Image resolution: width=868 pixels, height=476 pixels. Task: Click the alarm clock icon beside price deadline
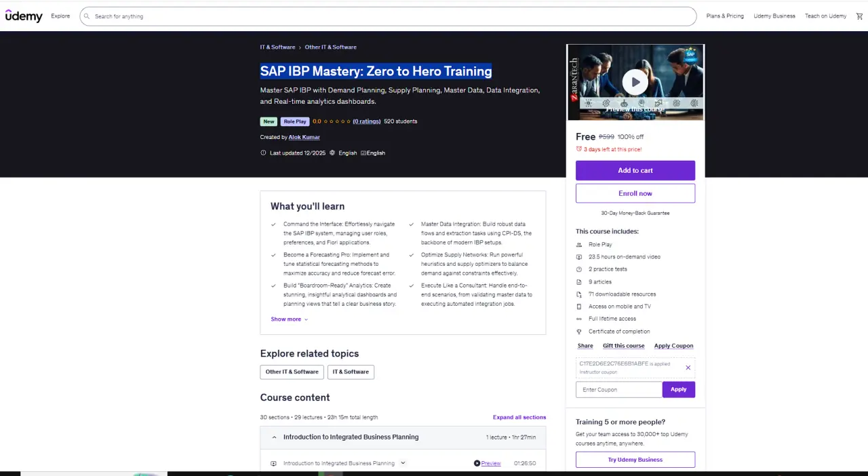(x=578, y=149)
